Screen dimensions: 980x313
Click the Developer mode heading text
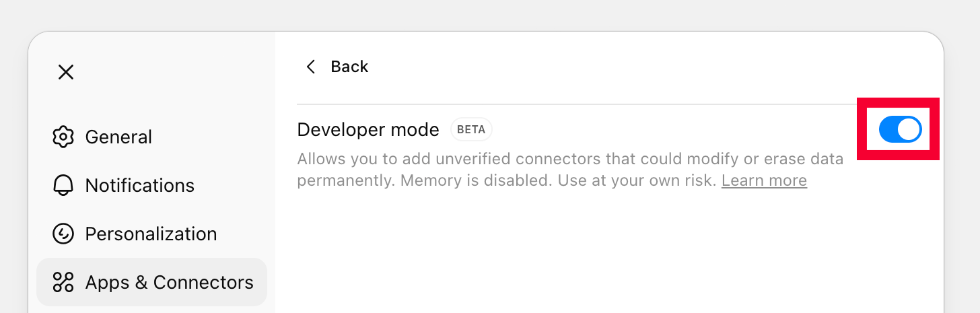(367, 129)
